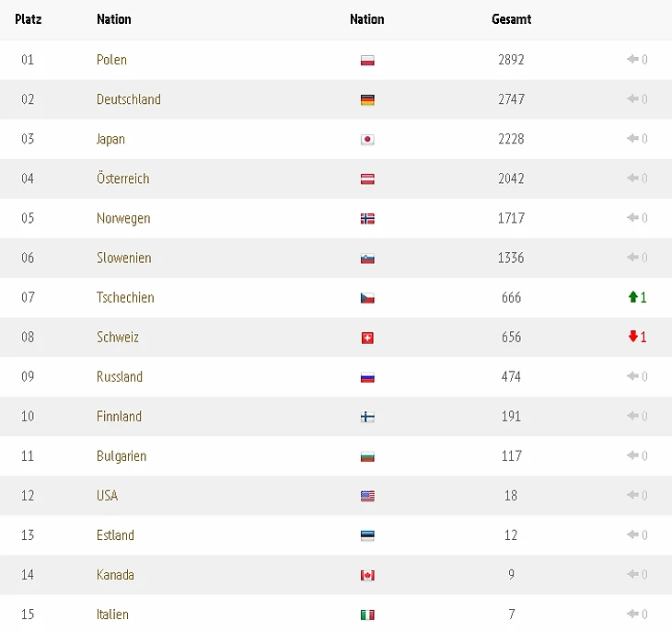Click Deutschland's total score 2747

[x=511, y=99]
